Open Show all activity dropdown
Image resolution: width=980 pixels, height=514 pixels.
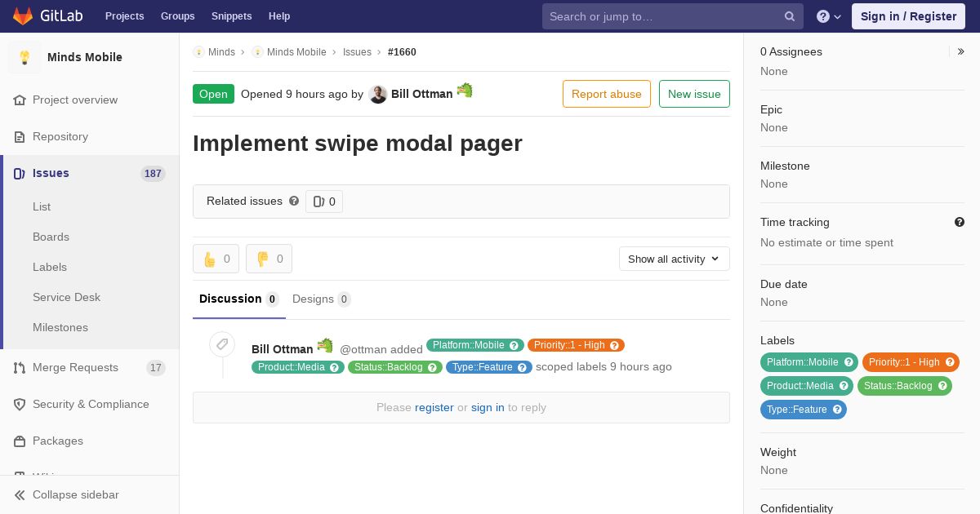click(x=675, y=259)
